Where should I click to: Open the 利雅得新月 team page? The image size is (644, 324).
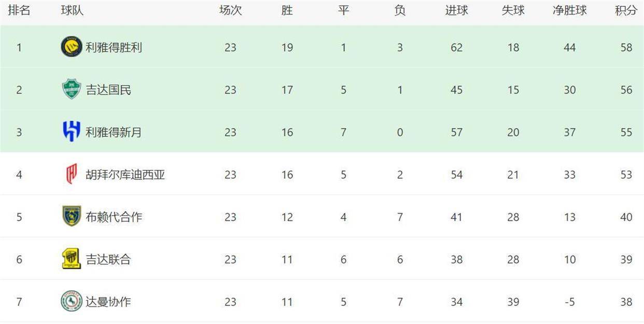[114, 132]
